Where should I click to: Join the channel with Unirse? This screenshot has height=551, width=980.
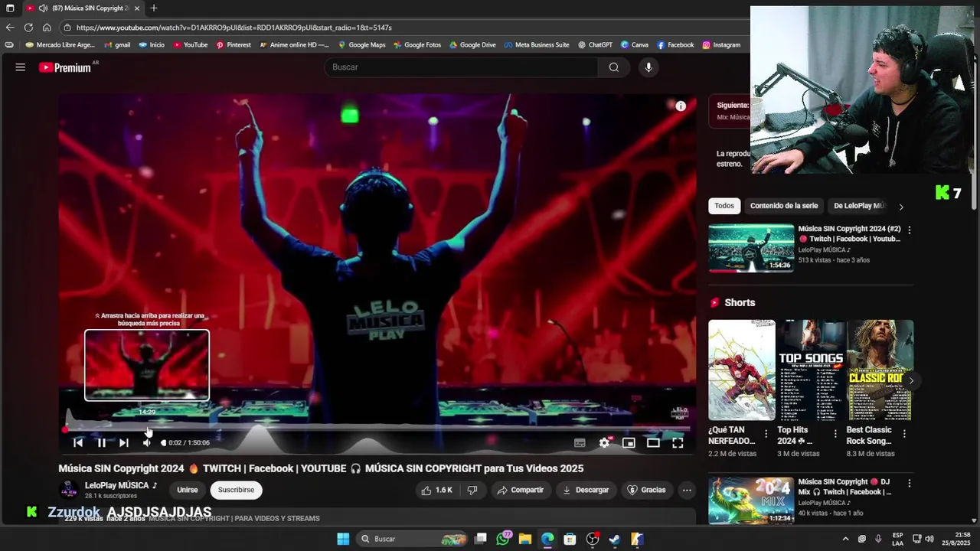[187, 490]
